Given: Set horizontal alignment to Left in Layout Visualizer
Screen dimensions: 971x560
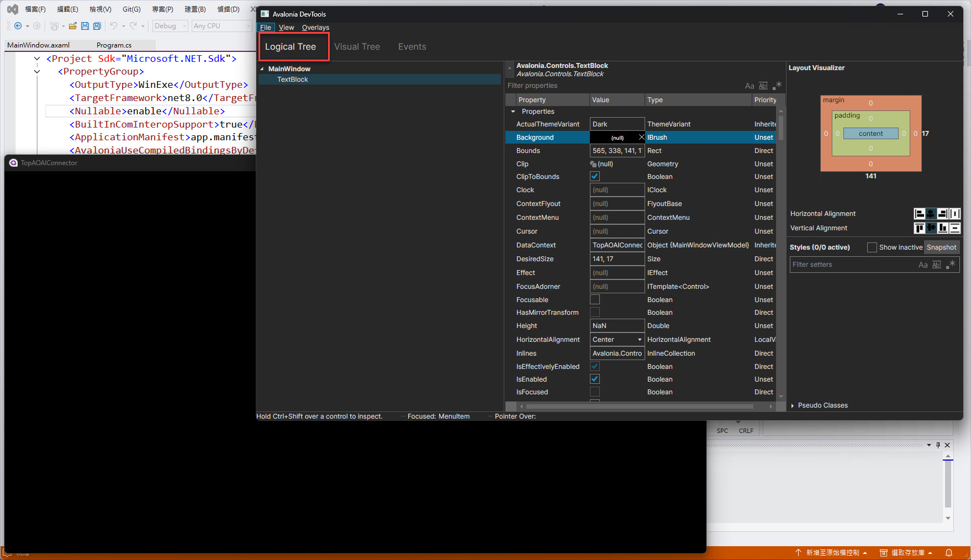Looking at the screenshot, I should click(x=919, y=214).
